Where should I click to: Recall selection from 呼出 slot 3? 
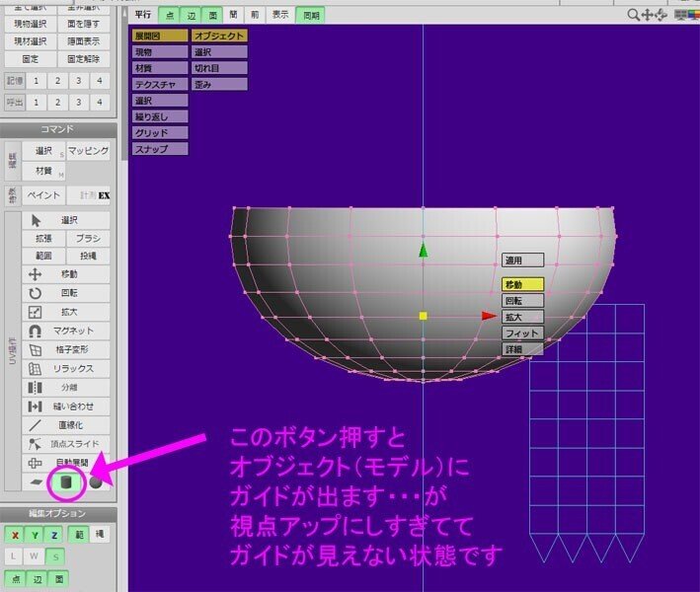pos(79,103)
